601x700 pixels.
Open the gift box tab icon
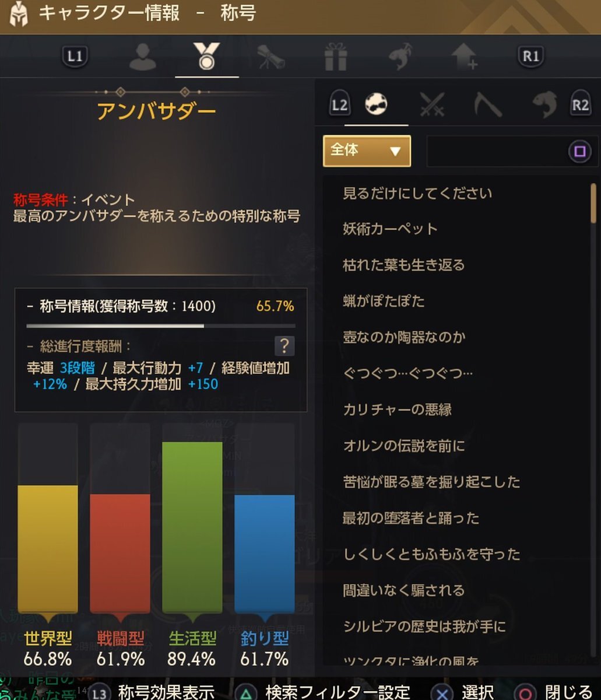(x=336, y=57)
